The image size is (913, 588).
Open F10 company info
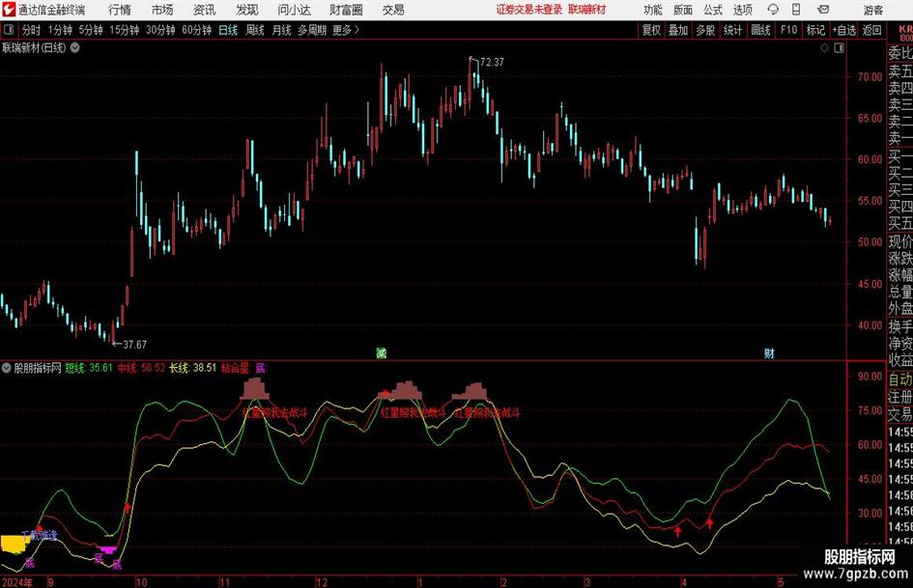[788, 30]
